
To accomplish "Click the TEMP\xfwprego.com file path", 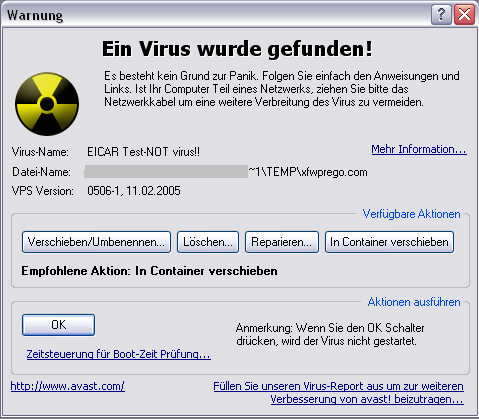I will coord(308,172).
